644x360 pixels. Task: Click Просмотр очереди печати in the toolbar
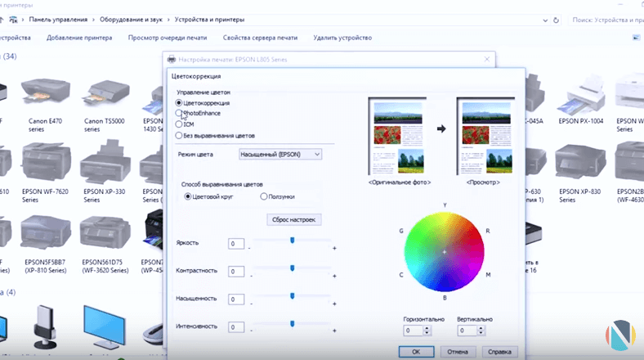click(x=168, y=38)
